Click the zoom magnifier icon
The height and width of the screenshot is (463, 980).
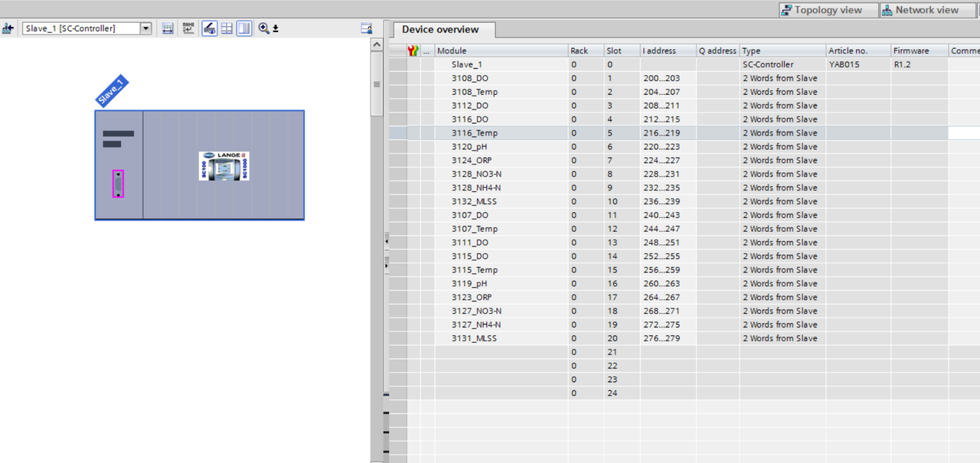263,28
